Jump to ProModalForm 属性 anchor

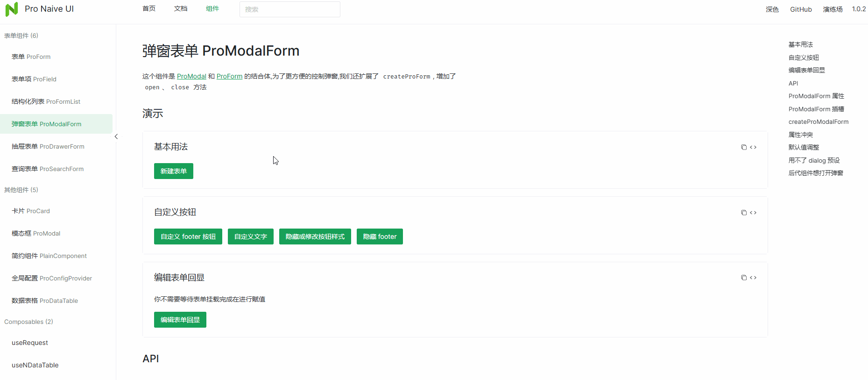816,96
